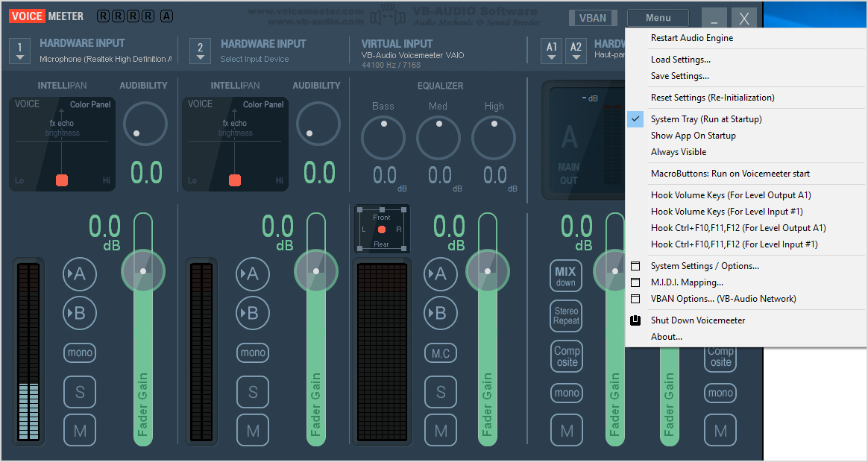Mute hardware input 2 with M button
Image resolution: width=868 pixels, height=462 pixels.
[x=253, y=430]
